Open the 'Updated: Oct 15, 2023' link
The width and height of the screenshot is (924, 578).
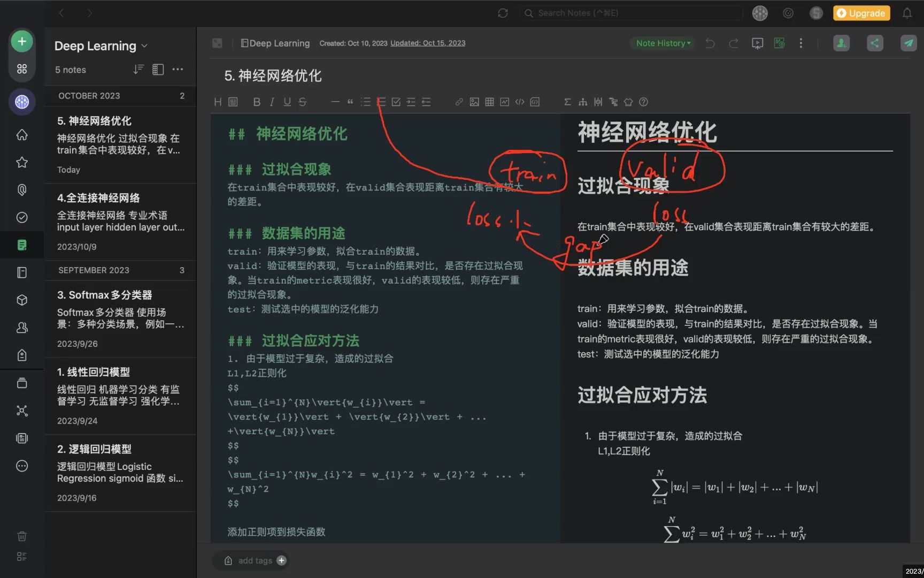pyautogui.click(x=427, y=43)
